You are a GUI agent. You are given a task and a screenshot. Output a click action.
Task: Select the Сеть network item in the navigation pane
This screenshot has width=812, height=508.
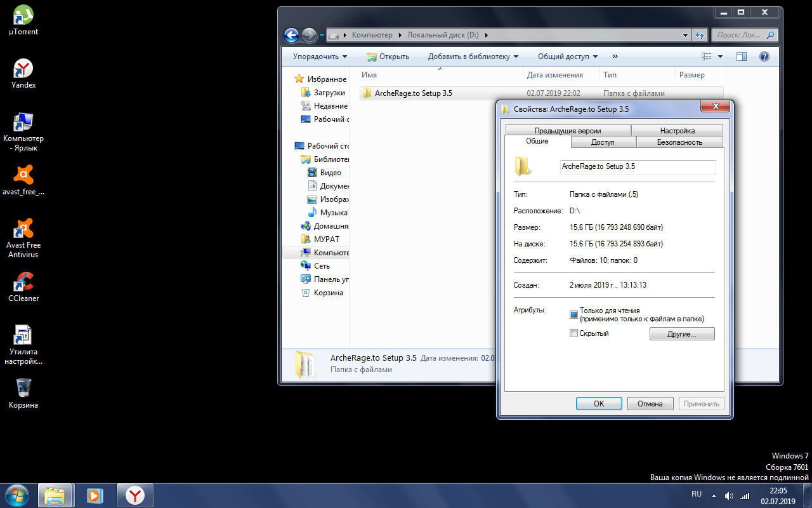[315, 266]
